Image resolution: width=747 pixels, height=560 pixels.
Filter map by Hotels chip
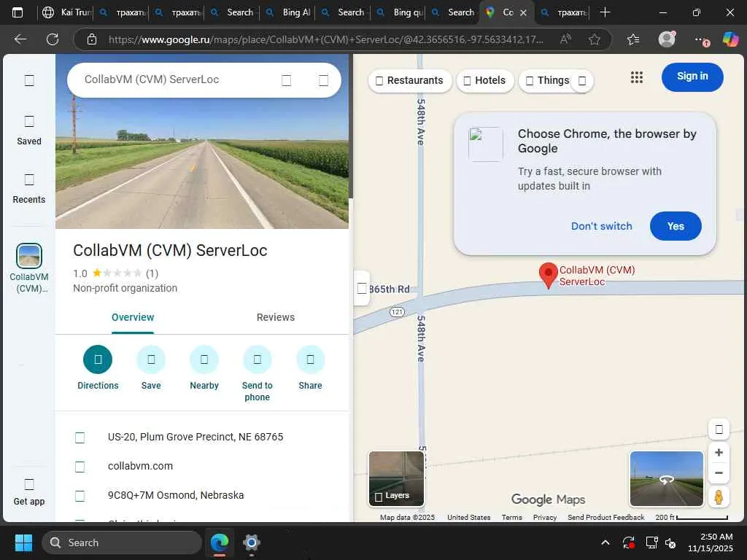point(485,80)
